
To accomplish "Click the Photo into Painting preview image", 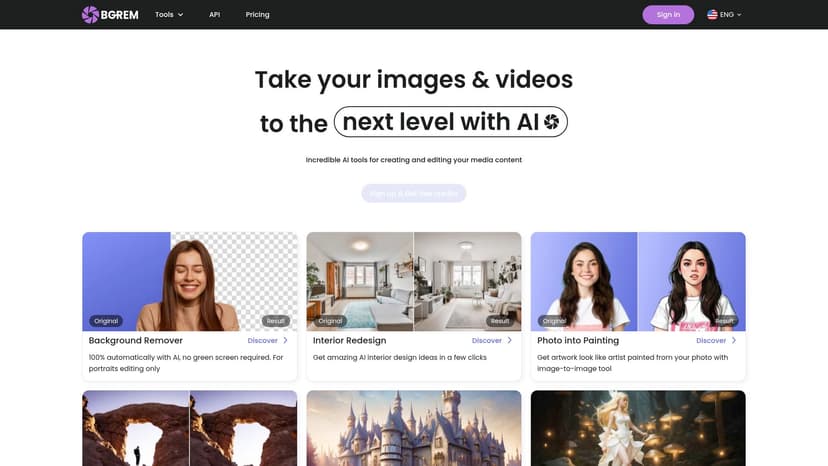I will (x=637, y=281).
